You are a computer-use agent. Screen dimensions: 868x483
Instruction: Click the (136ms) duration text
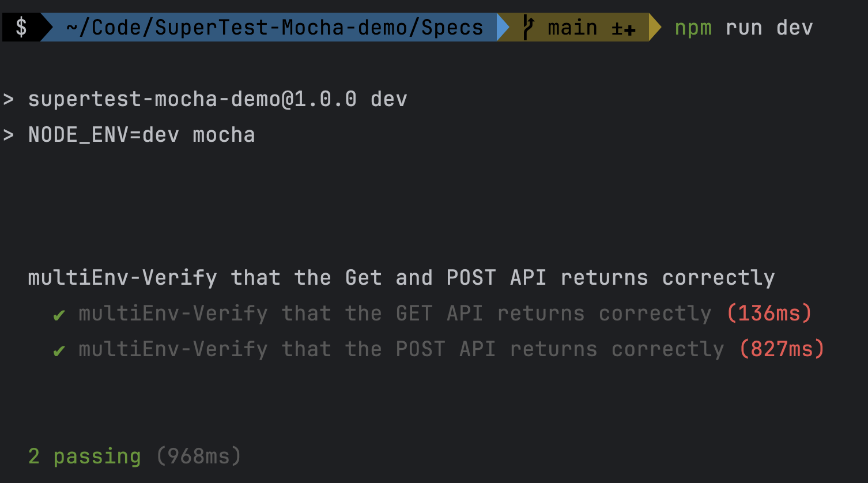[x=769, y=314]
